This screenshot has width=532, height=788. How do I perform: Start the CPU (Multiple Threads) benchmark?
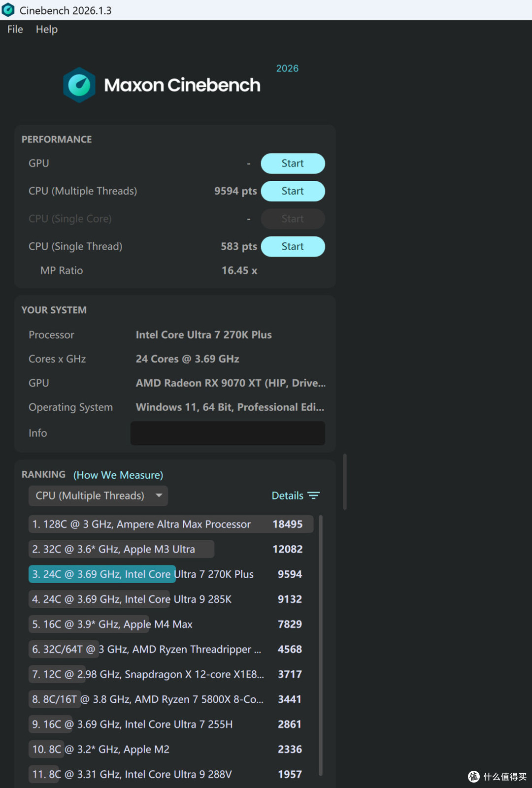tap(293, 191)
